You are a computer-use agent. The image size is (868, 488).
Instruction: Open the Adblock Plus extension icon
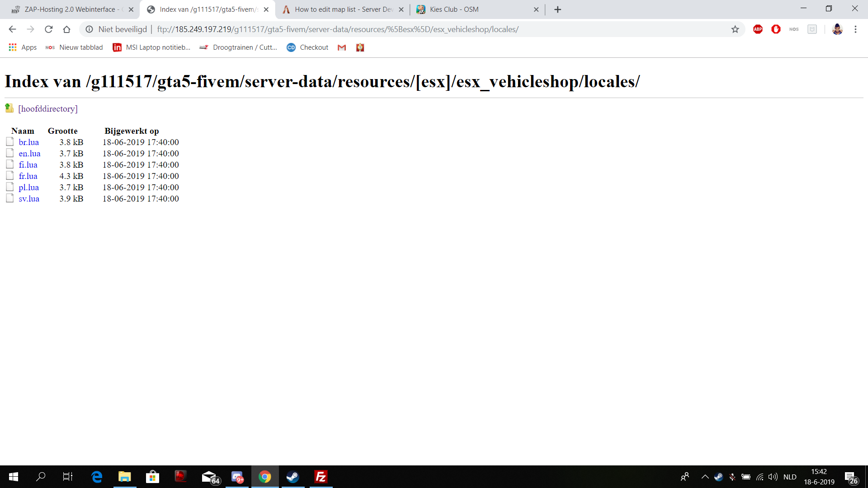pyautogui.click(x=758, y=29)
